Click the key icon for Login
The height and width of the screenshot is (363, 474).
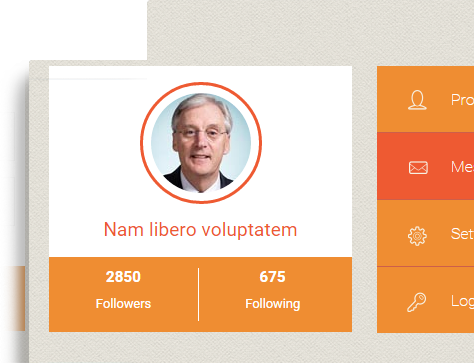[x=417, y=302]
